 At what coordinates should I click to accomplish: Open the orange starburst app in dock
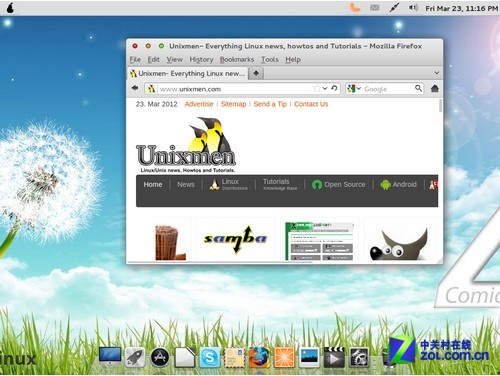click(x=284, y=357)
